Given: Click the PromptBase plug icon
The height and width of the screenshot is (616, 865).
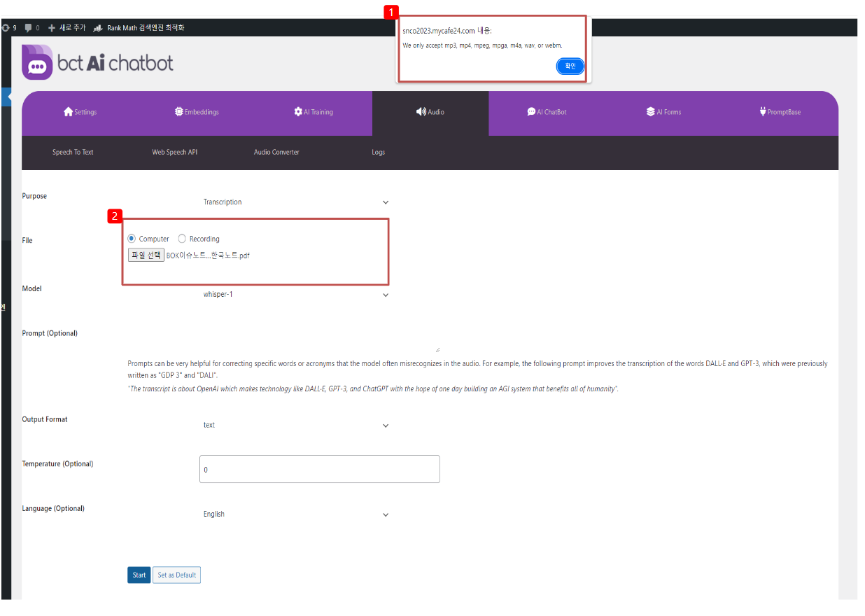Looking at the screenshot, I should pyautogui.click(x=763, y=112).
